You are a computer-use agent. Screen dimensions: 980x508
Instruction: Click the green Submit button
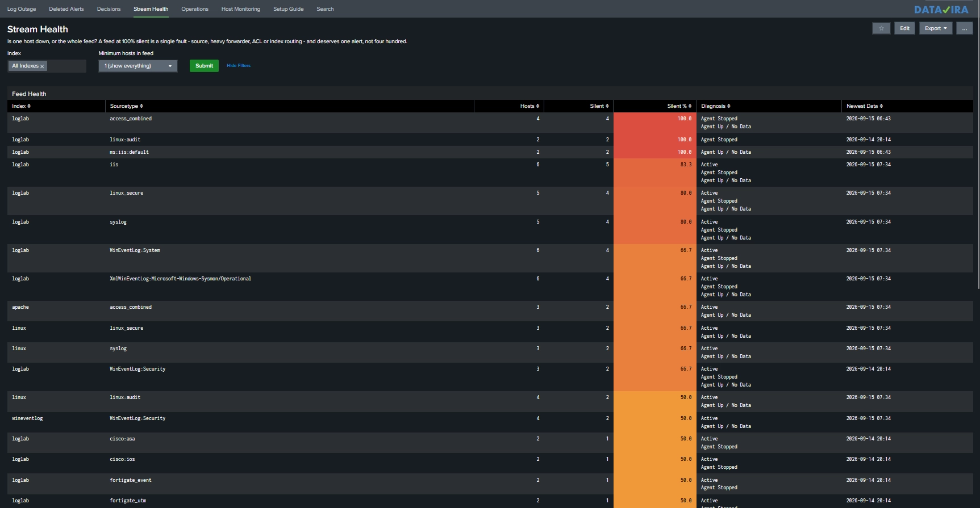(x=204, y=66)
